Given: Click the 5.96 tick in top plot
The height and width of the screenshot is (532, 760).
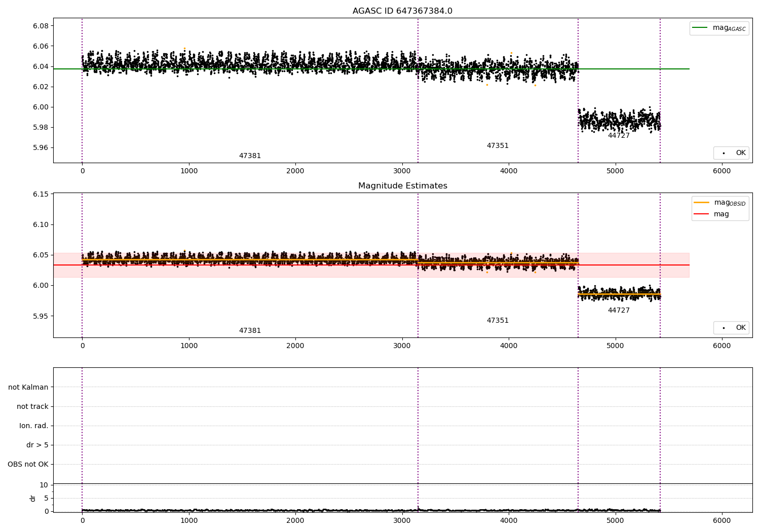Looking at the screenshot, I should click(x=41, y=147).
